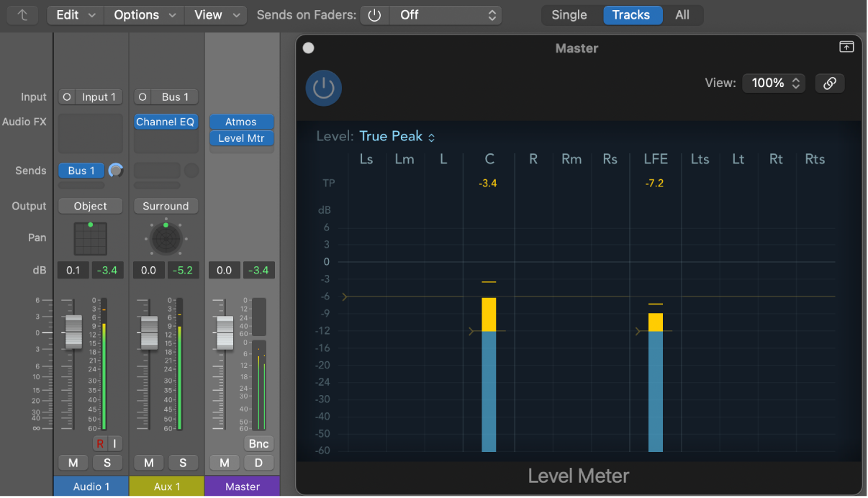
Task: Click the Bus 1 input slot on Aux 1
Action: [x=175, y=97]
